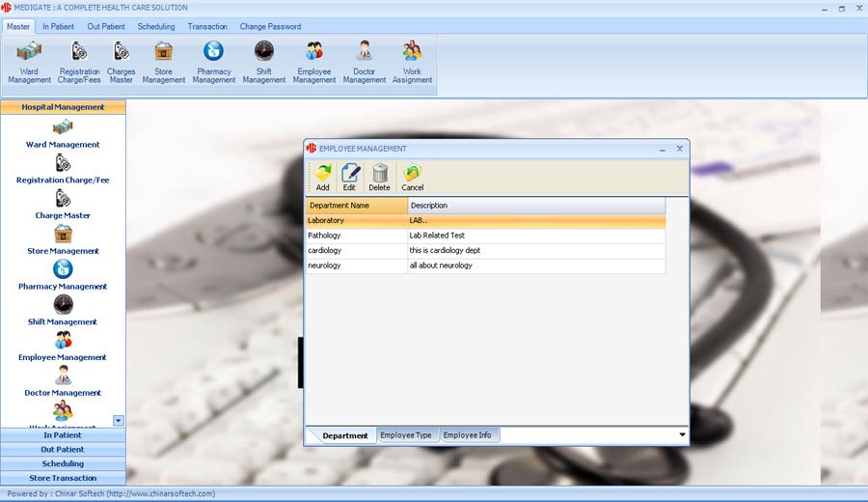This screenshot has height=502, width=868.
Task: Open Charges Master in the ribbon
Action: 122,63
